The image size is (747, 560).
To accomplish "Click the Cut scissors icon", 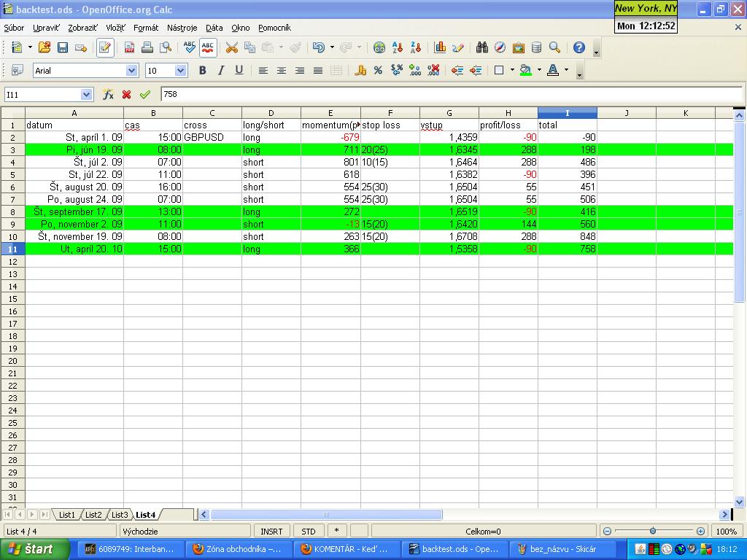I will pos(232,47).
